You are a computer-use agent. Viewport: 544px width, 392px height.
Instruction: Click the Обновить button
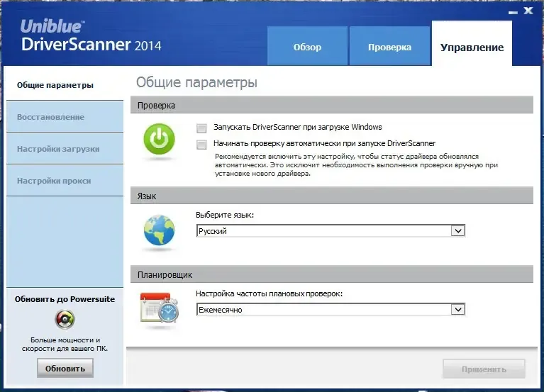(65, 368)
